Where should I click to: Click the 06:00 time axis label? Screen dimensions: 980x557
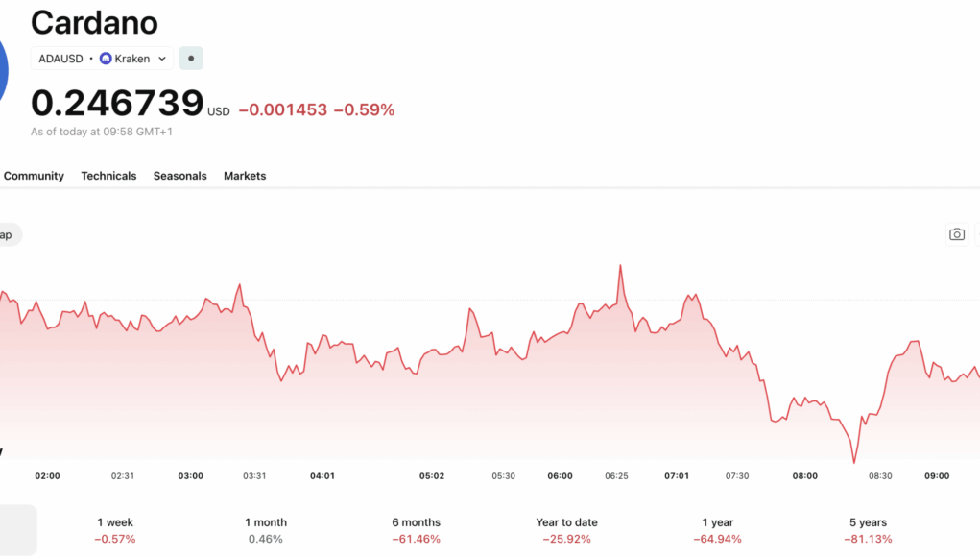point(560,476)
